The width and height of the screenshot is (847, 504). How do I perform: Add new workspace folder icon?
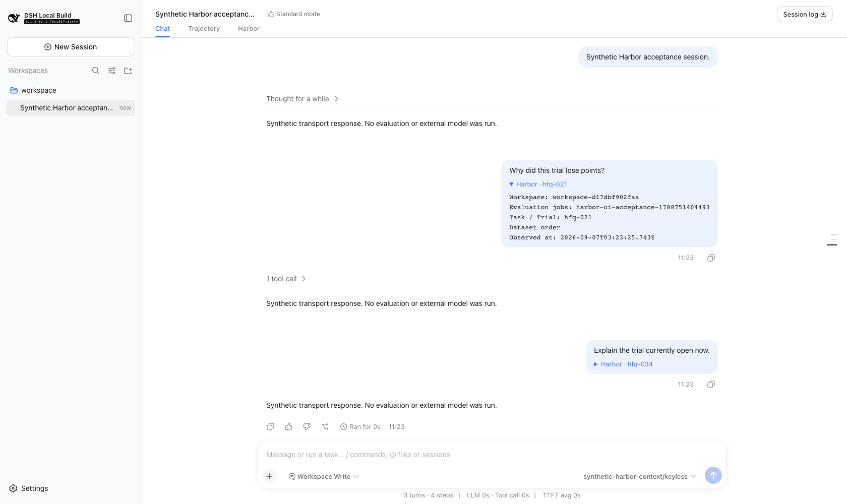tap(128, 71)
